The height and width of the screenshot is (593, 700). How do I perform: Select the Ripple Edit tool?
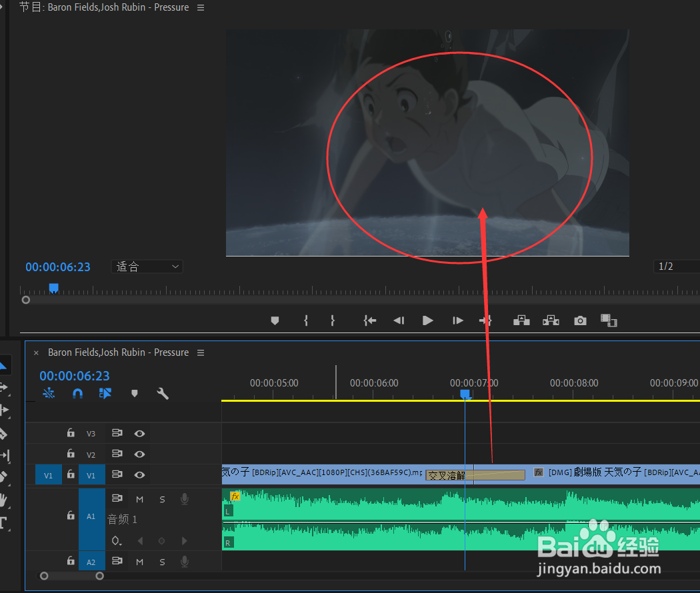coord(5,410)
